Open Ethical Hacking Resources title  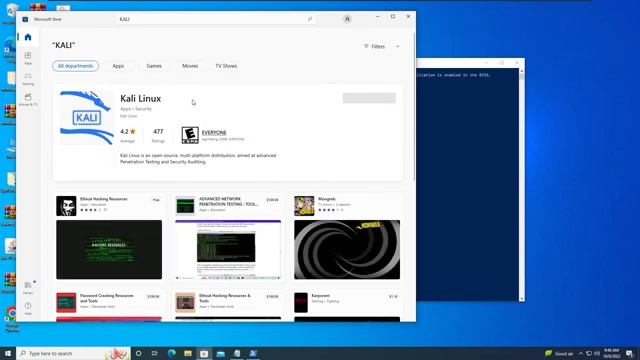[104, 199]
